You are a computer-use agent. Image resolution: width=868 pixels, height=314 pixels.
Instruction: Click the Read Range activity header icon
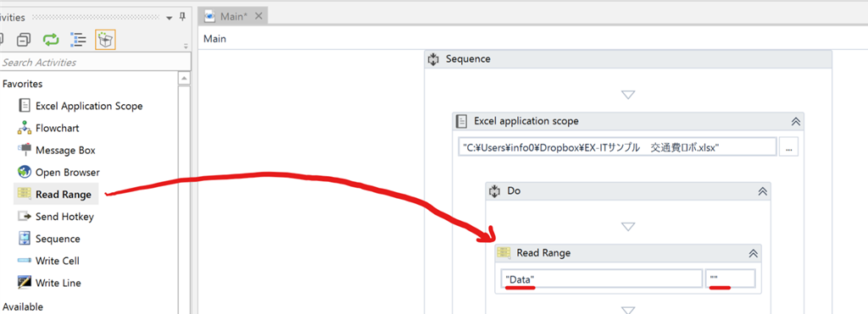click(504, 252)
